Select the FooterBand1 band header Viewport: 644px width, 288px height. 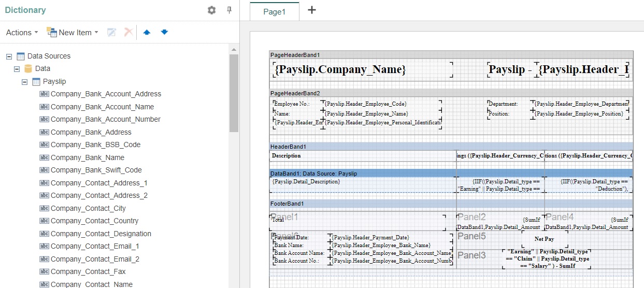click(451, 204)
